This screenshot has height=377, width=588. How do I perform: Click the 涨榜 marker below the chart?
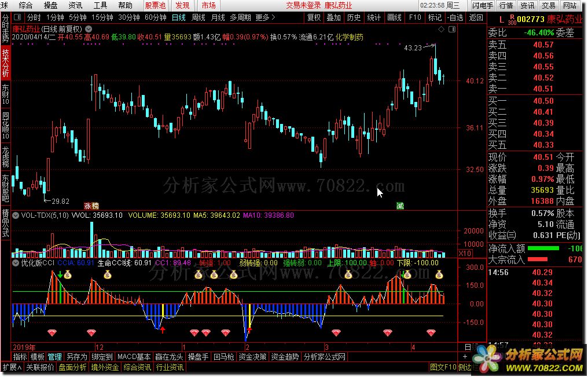[x=91, y=206]
